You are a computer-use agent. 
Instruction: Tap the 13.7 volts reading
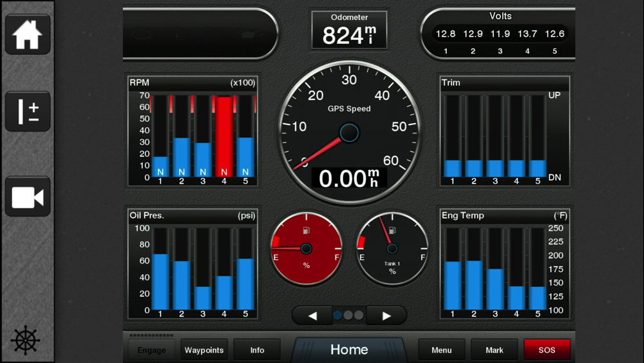(527, 34)
